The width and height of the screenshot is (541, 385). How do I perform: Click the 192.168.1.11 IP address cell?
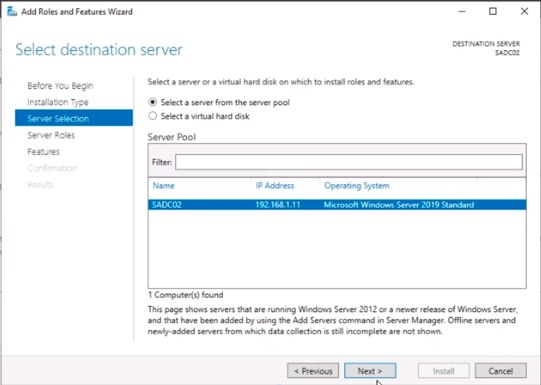coord(278,205)
